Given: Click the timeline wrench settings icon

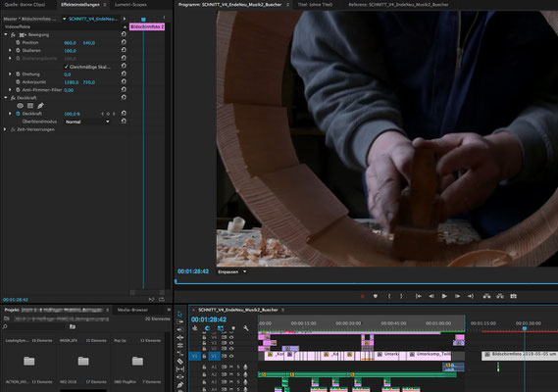Looking at the screenshot, I should [246, 328].
